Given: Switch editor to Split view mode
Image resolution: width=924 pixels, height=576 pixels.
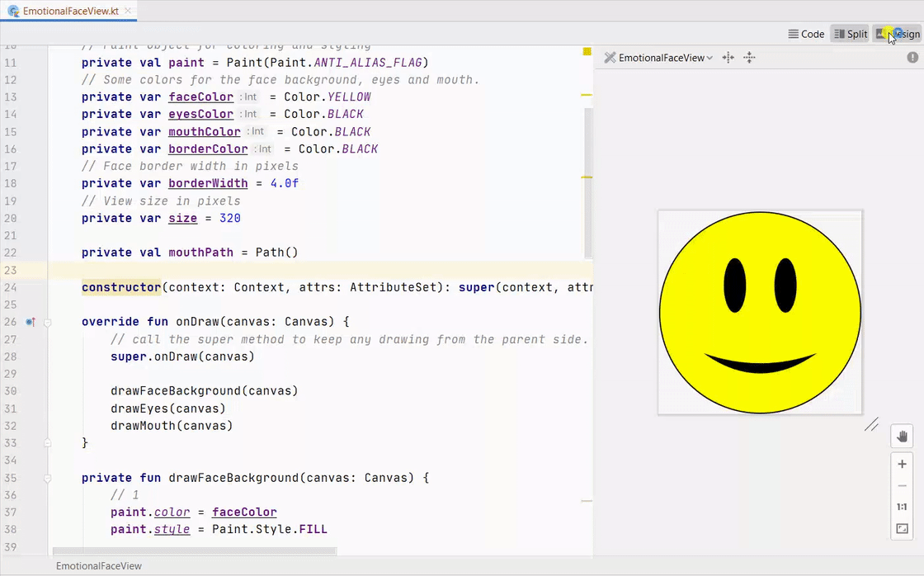Looking at the screenshot, I should (851, 34).
